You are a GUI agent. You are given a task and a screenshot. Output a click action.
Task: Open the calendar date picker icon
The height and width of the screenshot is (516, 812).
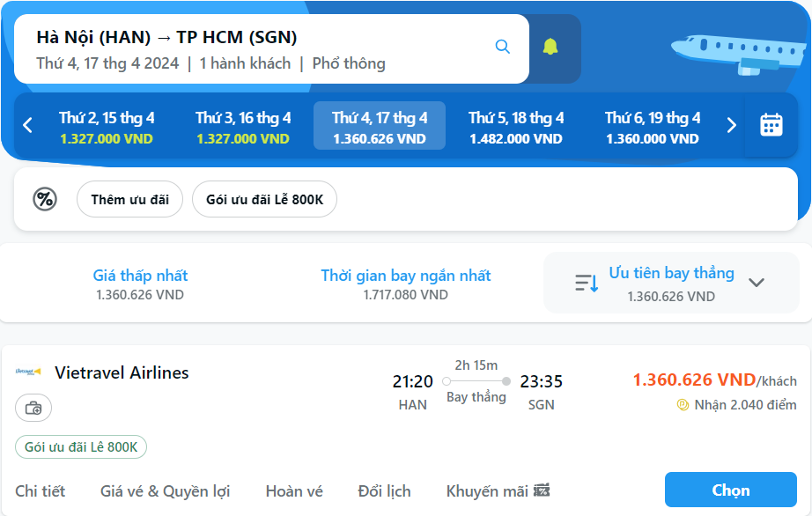tap(771, 125)
